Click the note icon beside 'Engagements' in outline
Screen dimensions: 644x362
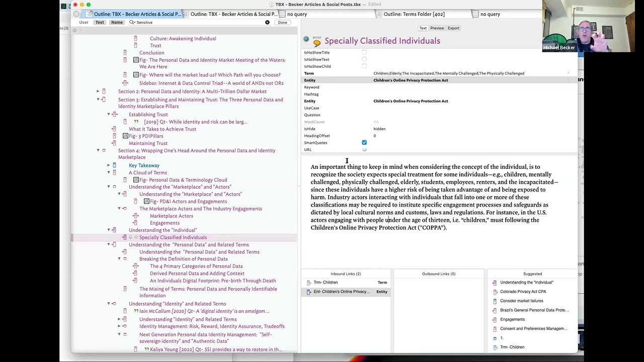tap(135, 223)
